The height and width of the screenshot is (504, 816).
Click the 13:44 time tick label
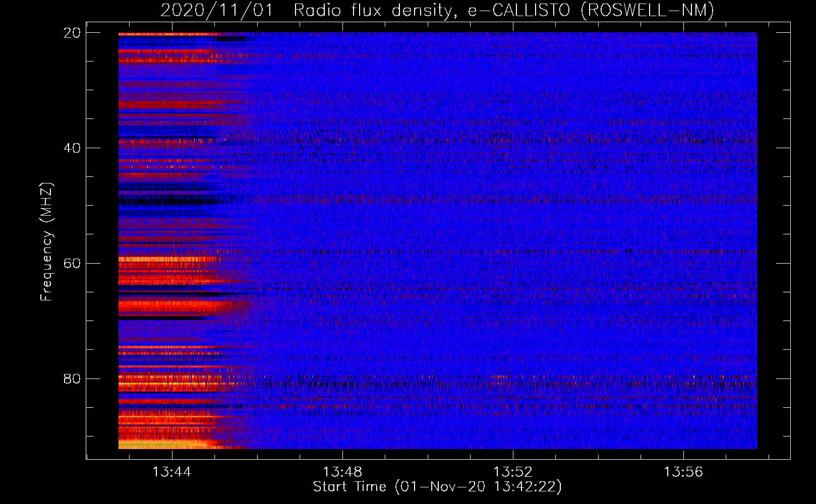click(172, 472)
